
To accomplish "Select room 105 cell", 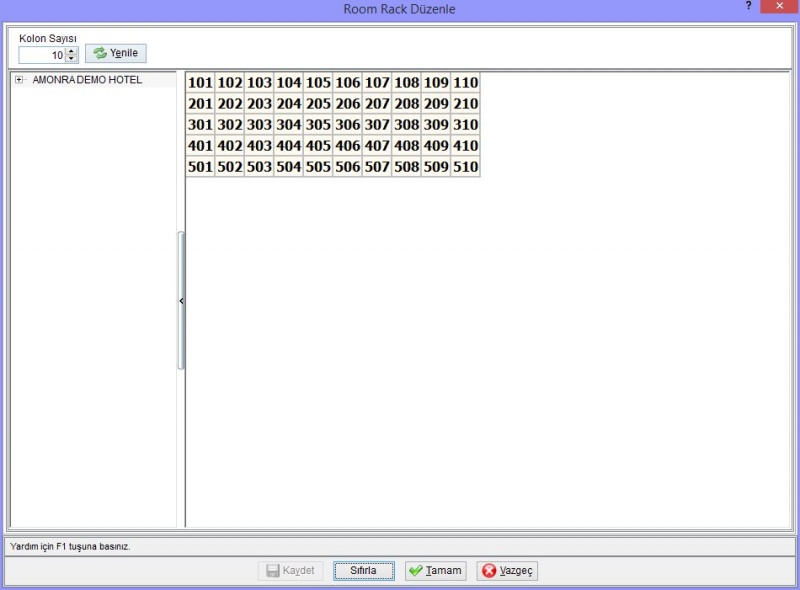I will (318, 83).
